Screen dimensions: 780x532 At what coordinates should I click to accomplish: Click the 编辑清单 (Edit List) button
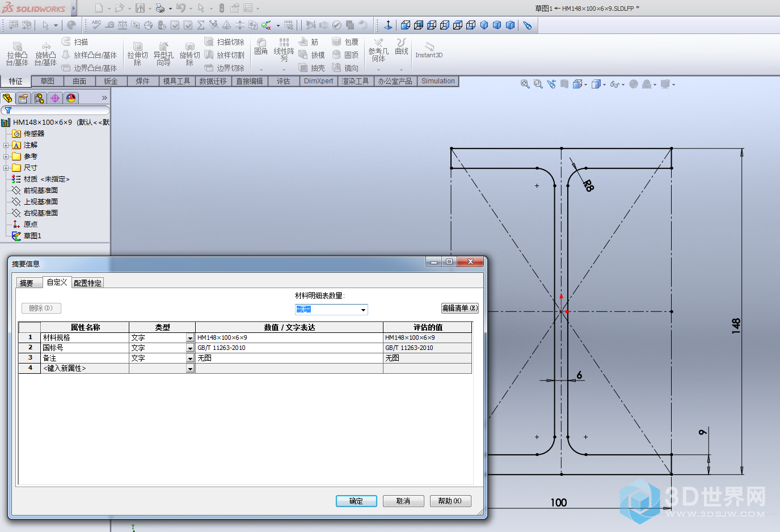click(460, 308)
